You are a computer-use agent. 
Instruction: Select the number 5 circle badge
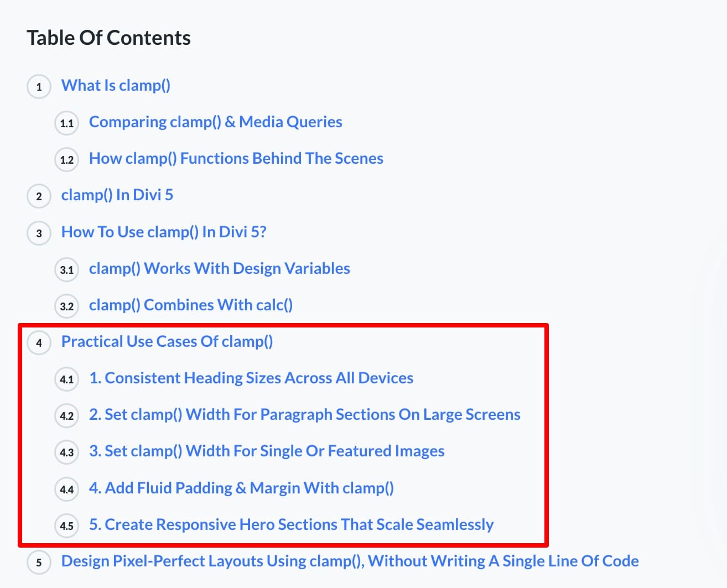tap(39, 563)
